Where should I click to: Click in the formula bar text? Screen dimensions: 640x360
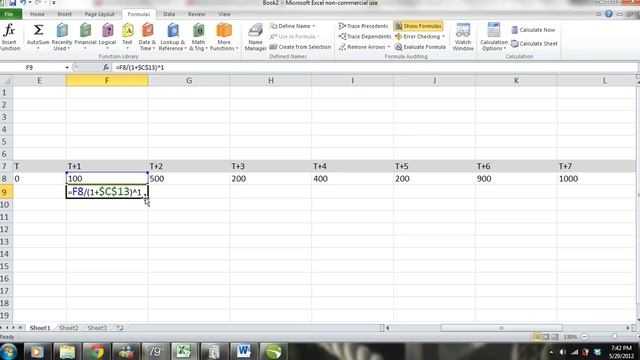click(x=140, y=67)
